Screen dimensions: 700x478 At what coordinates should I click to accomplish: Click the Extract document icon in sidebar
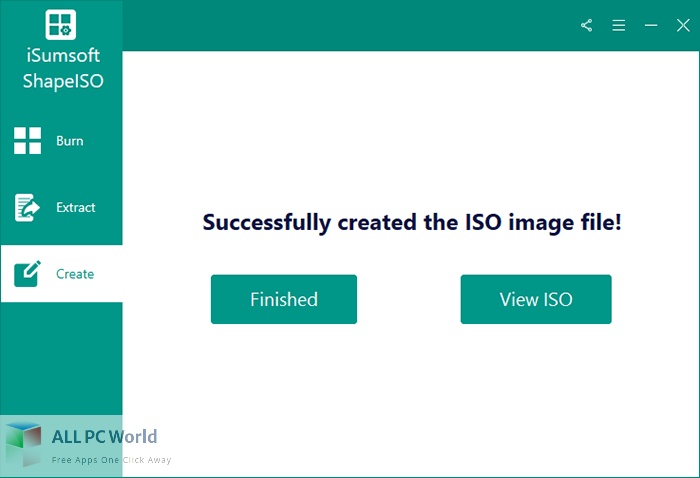tap(27, 208)
